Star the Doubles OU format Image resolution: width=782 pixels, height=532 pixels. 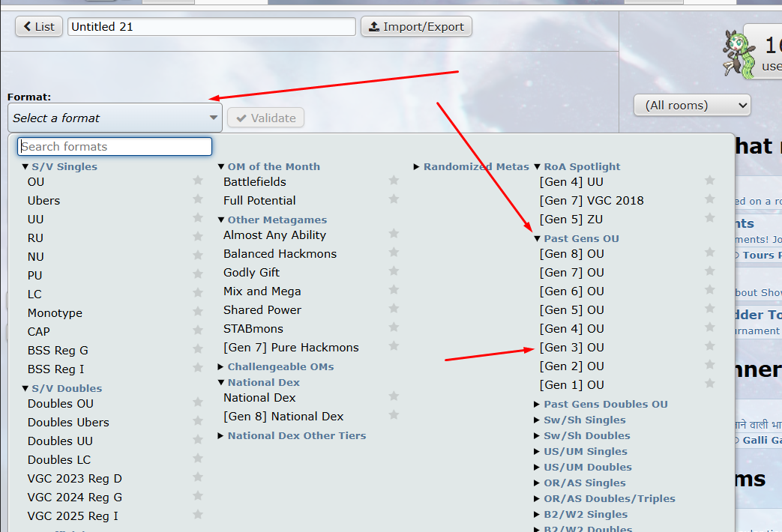[198, 402]
